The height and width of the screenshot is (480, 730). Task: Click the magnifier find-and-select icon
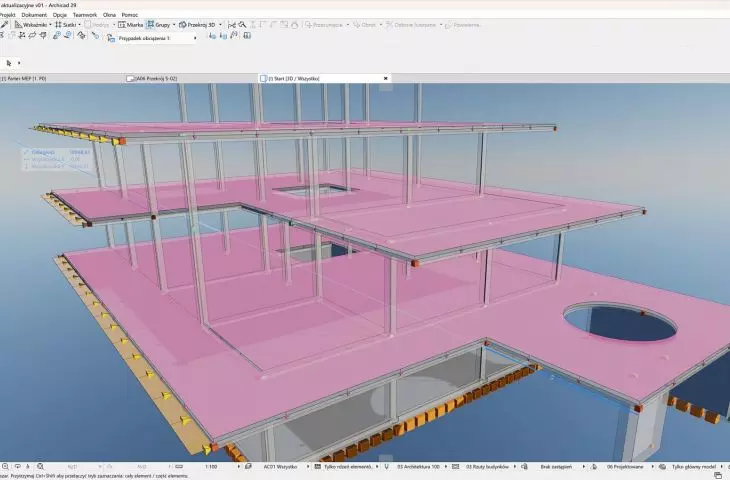point(242,25)
